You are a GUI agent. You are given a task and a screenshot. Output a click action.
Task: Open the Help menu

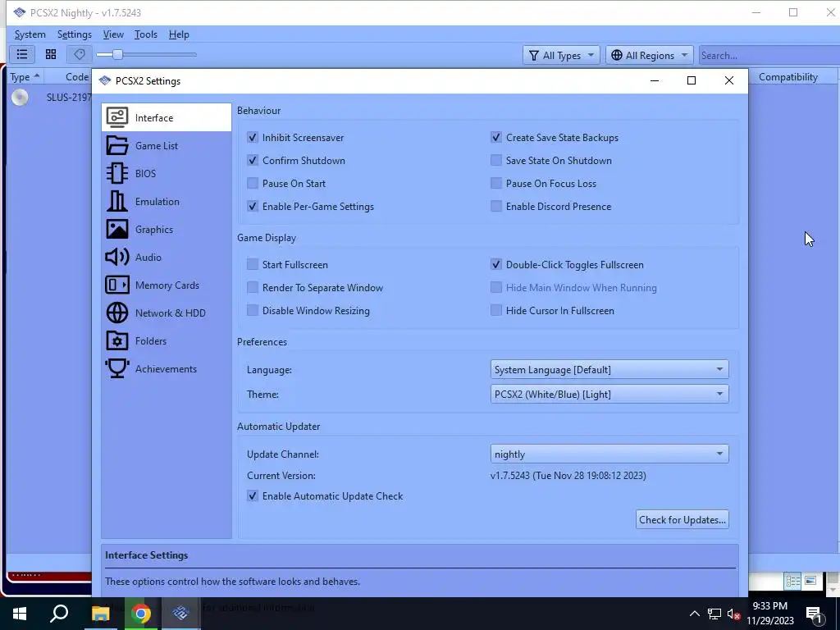(x=179, y=34)
